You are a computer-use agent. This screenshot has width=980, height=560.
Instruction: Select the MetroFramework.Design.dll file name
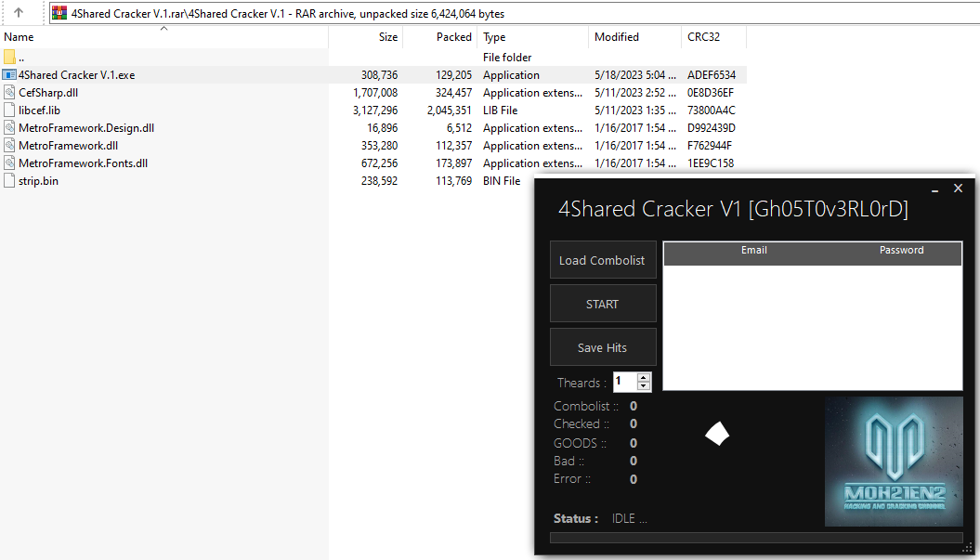point(86,127)
